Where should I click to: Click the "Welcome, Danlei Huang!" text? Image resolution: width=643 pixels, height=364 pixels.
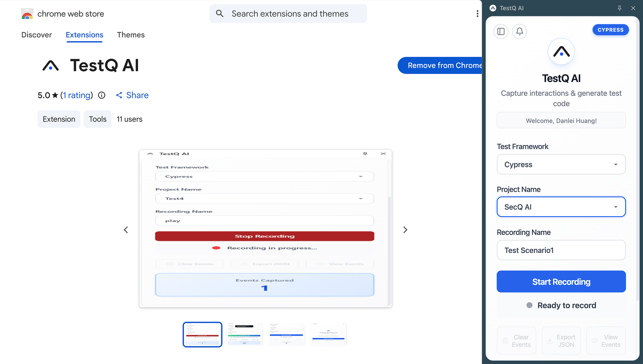(x=561, y=121)
